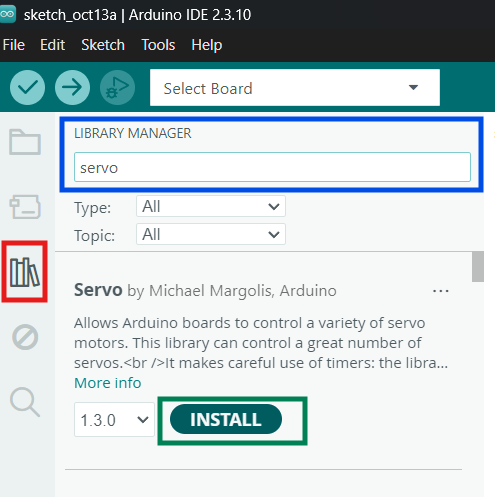The height and width of the screenshot is (497, 495).
Task: Open the 1.3.0 version selector
Action: 114,419
